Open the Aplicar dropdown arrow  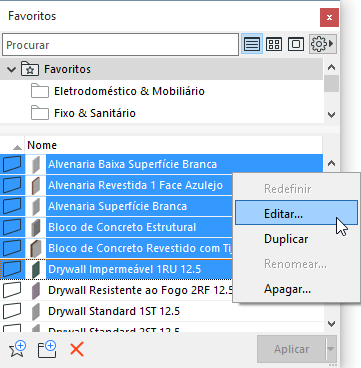(x=331, y=349)
